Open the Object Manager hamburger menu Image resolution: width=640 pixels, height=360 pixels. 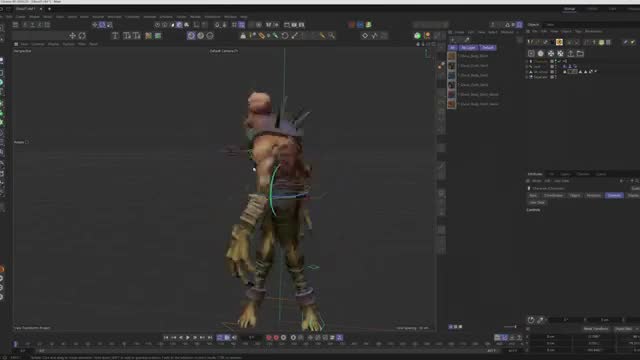(528, 31)
